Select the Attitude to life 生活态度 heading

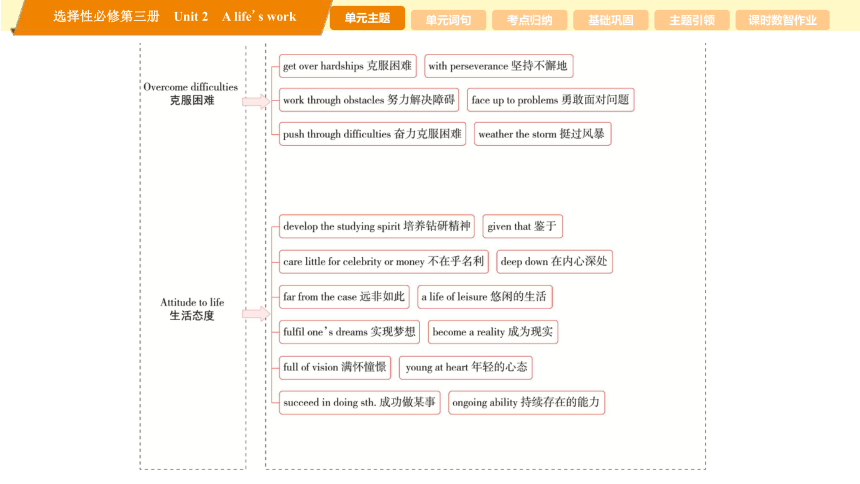[x=192, y=309]
